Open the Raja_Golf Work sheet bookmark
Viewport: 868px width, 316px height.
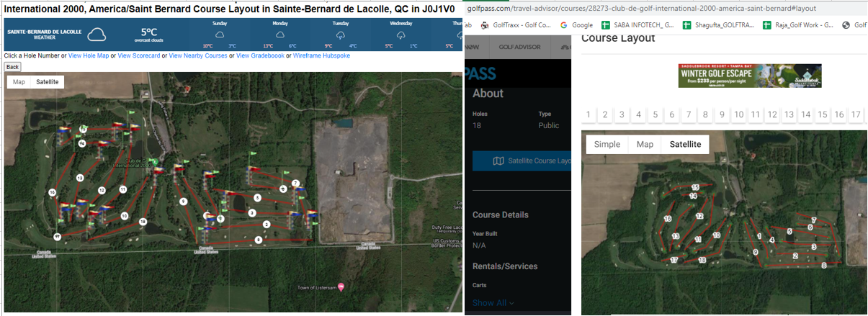click(799, 24)
